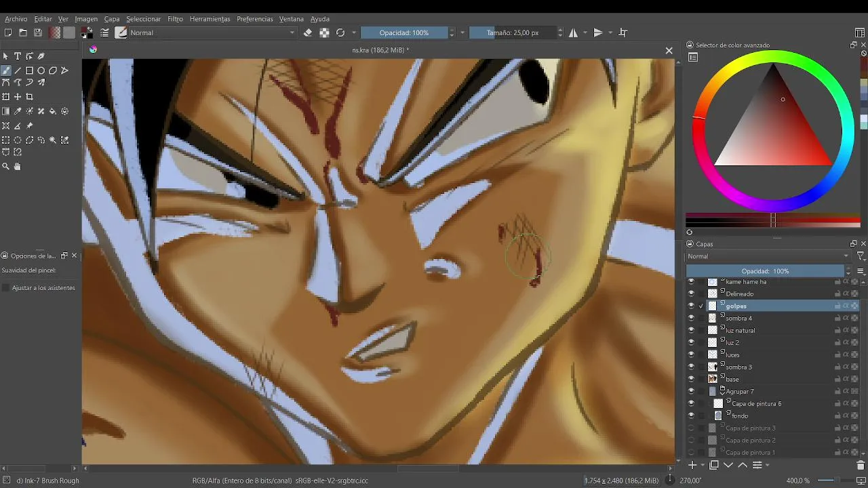Open the layer filter funnel dropdown

click(861, 256)
